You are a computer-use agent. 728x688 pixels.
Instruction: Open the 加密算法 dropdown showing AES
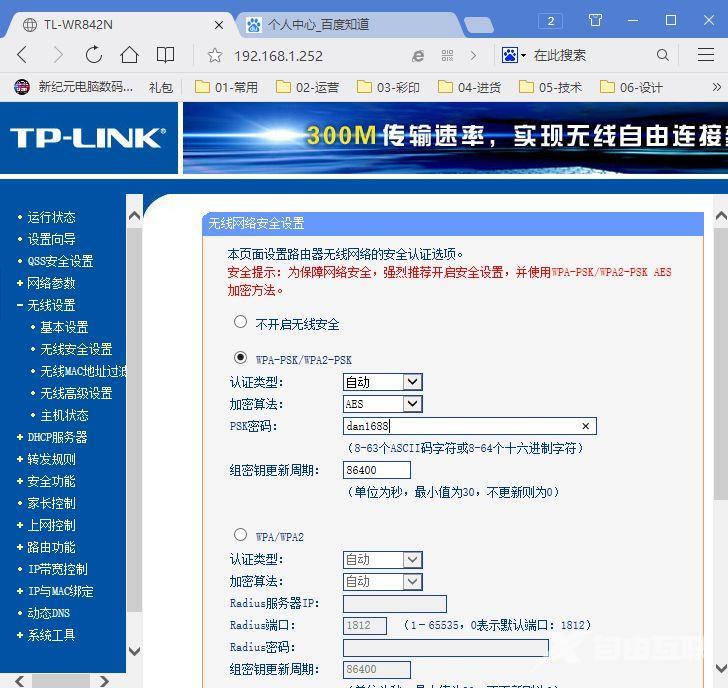[382, 404]
